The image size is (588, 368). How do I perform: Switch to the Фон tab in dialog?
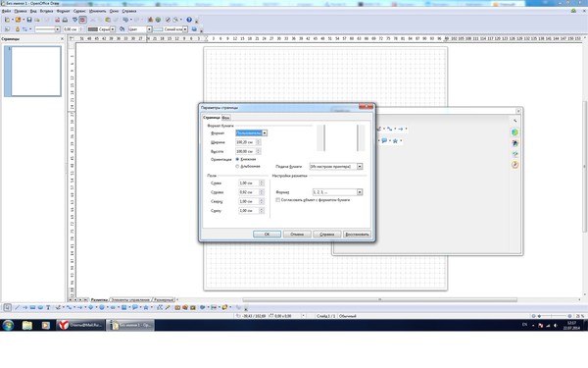(x=225, y=118)
